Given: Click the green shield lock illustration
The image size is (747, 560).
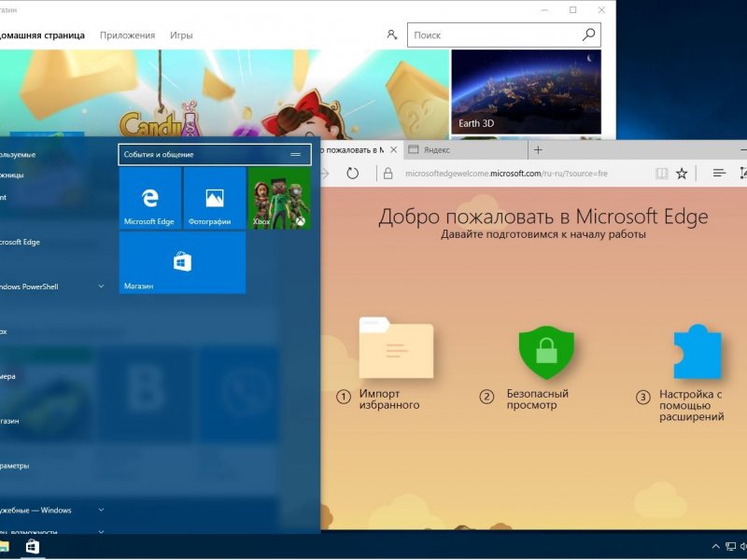Looking at the screenshot, I should pos(546,353).
